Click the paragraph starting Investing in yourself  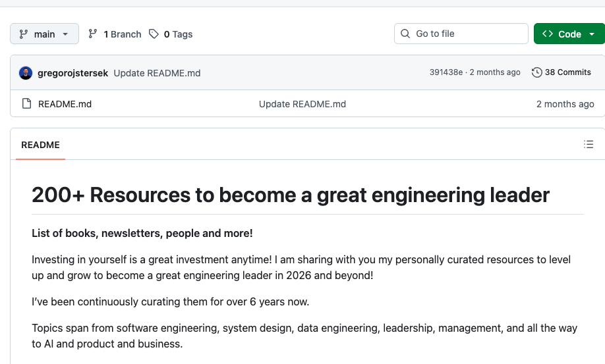301,267
